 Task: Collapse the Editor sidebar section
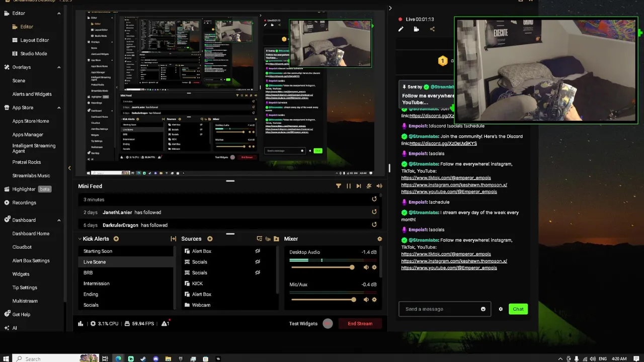coord(59,13)
